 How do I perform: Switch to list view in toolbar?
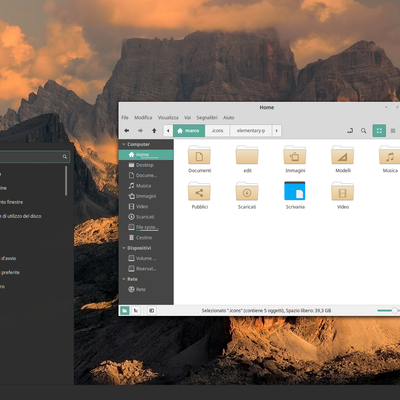tap(393, 131)
